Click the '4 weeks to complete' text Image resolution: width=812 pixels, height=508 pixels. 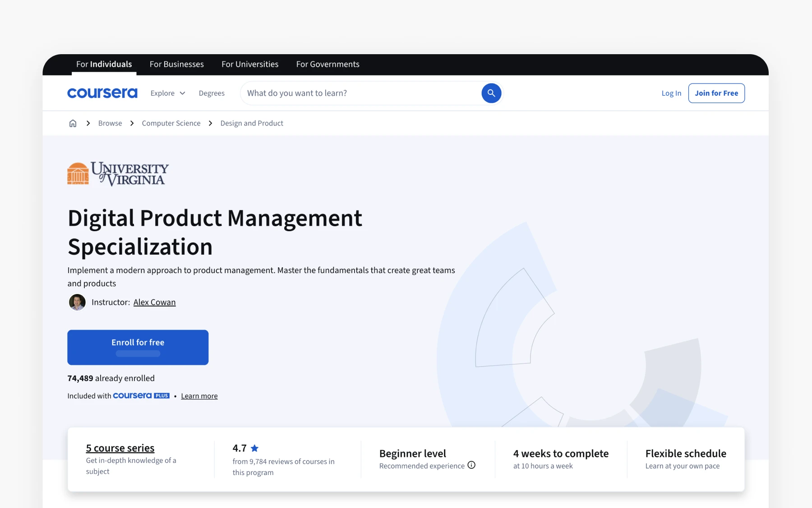(x=561, y=453)
